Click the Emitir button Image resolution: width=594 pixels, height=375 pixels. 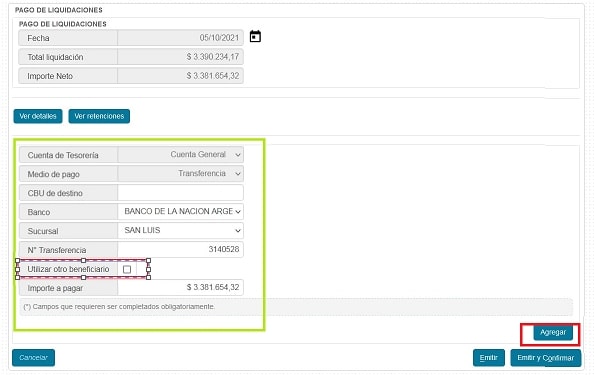[x=489, y=358]
